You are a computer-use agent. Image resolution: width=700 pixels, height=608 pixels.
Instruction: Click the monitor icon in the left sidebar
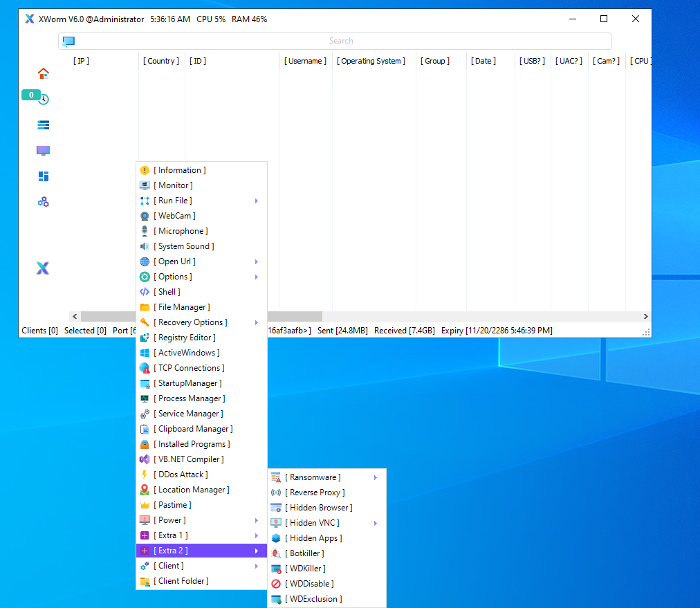coord(43,151)
